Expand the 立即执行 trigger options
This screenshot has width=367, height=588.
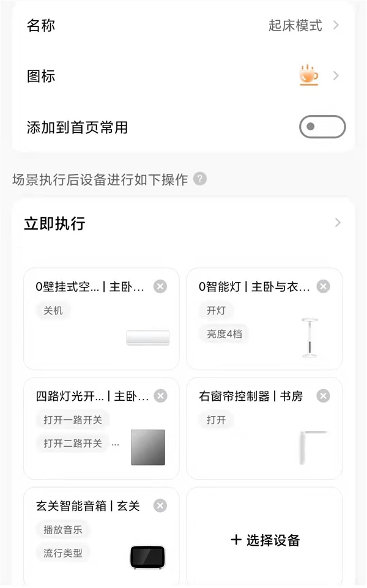(x=338, y=223)
